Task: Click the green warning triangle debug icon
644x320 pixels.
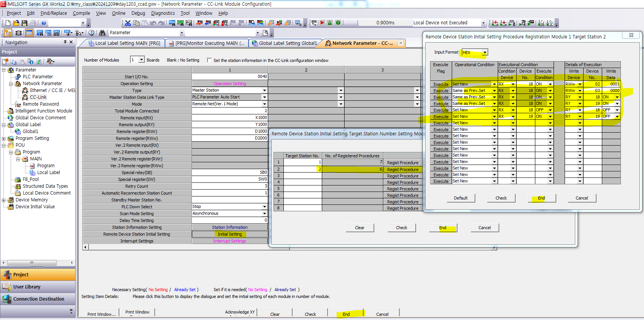Action: [x=330, y=23]
